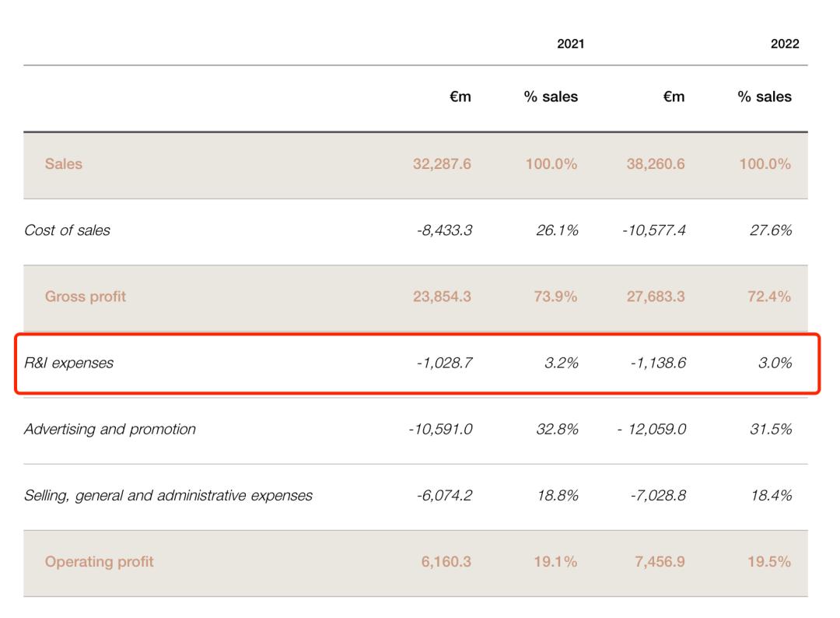The height and width of the screenshot is (618, 840).
Task: Click Selling, general and administrative expenses
Action: pos(168,495)
